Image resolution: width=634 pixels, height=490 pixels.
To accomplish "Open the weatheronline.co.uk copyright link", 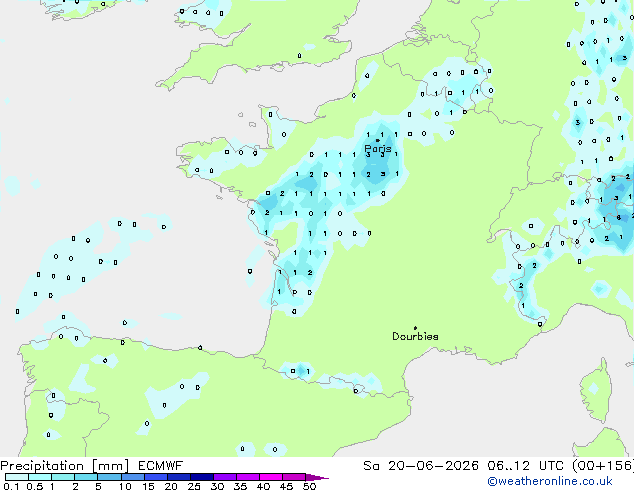I will pos(550,481).
